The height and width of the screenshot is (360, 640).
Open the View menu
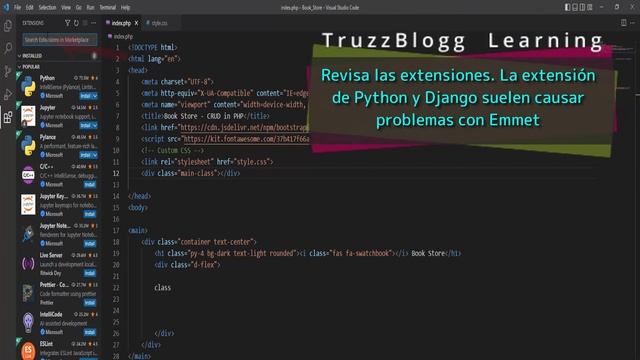coord(66,7)
